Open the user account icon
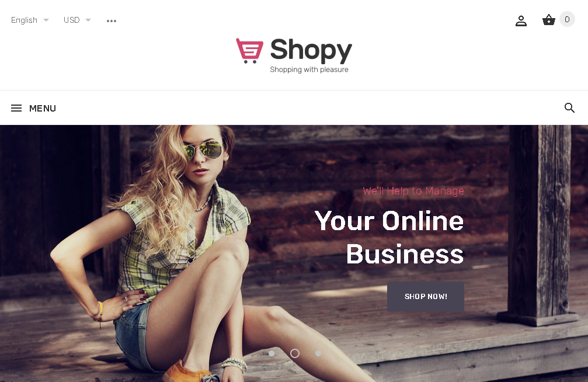Image resolution: width=588 pixels, height=382 pixels. point(521,20)
